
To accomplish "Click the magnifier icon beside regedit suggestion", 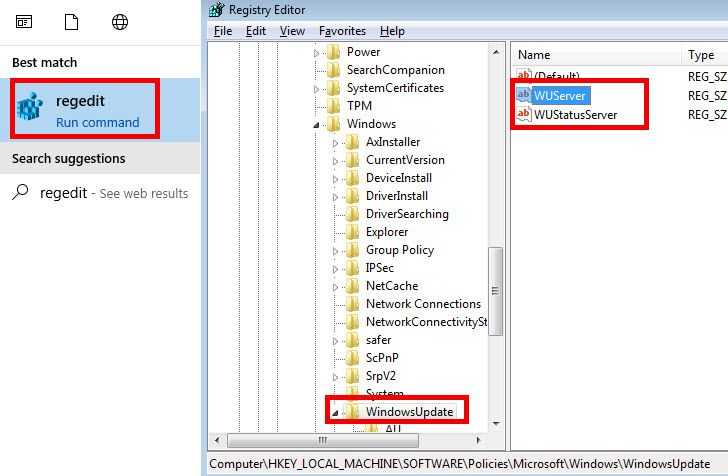I will (20, 192).
